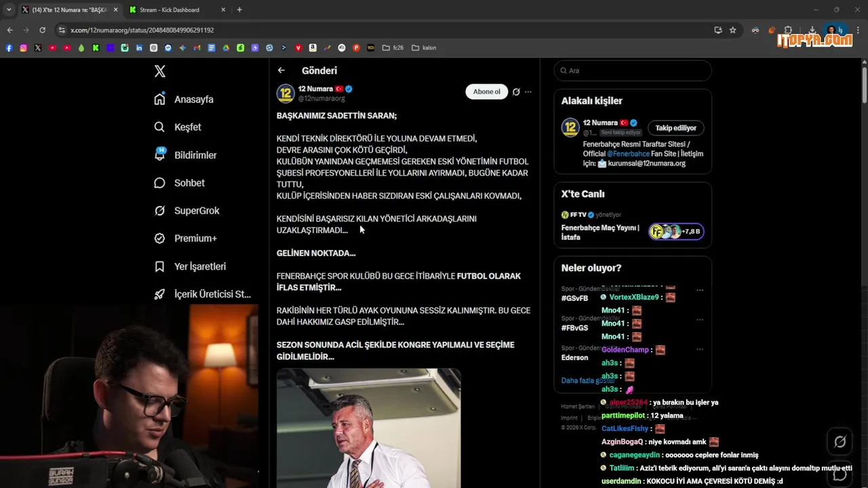Open a new browser tab
Screen dimensions: 868x488
[239, 9]
